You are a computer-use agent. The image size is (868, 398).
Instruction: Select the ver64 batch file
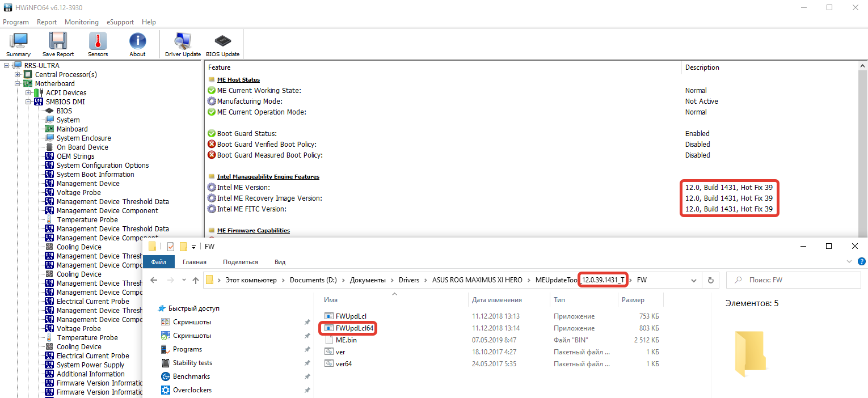click(344, 364)
